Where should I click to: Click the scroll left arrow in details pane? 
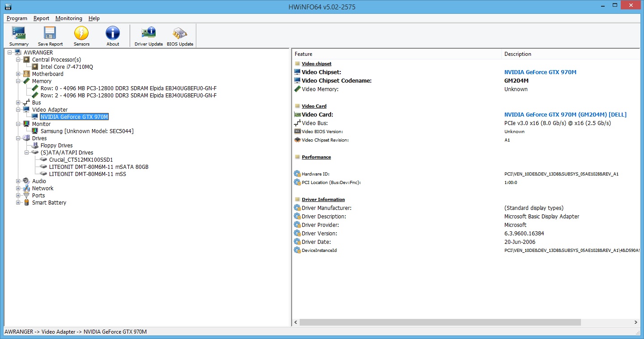pos(296,322)
